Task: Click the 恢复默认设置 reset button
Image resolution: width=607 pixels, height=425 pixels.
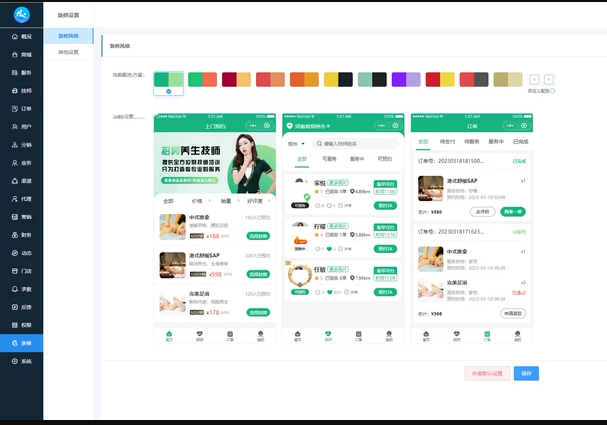Action: 487,373
